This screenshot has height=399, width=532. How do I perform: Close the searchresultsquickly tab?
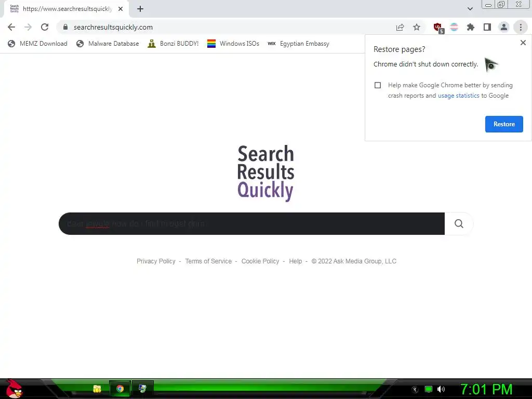[121, 9]
